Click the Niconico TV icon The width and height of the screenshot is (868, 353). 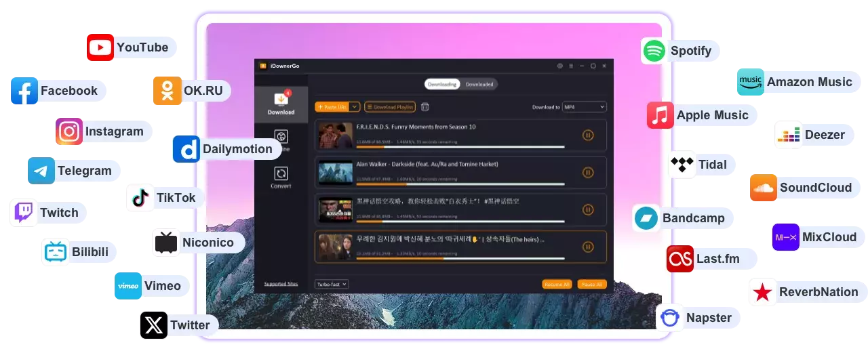[x=166, y=243]
